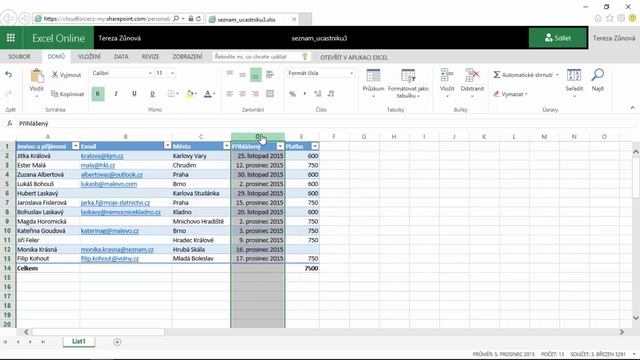Click the Undo arrow icon

9,75
